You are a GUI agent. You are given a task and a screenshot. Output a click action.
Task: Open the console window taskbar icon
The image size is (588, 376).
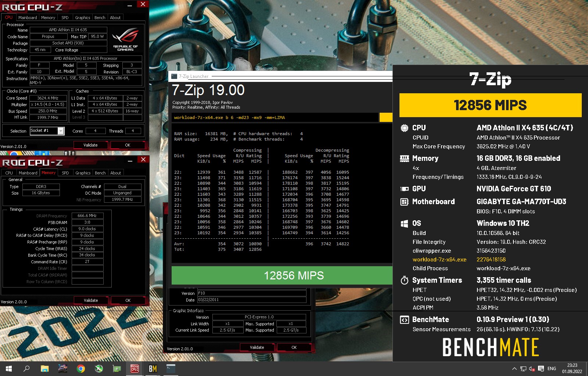coord(171,369)
